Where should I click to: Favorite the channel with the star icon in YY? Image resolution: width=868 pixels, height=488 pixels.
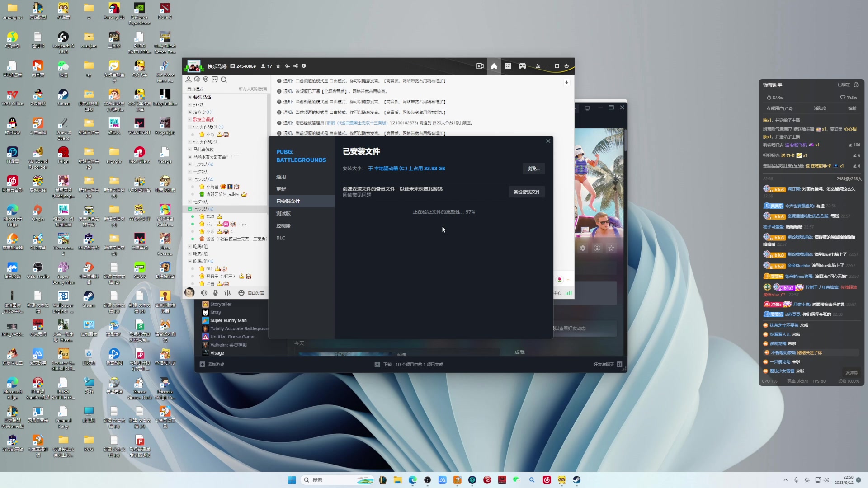(x=278, y=66)
